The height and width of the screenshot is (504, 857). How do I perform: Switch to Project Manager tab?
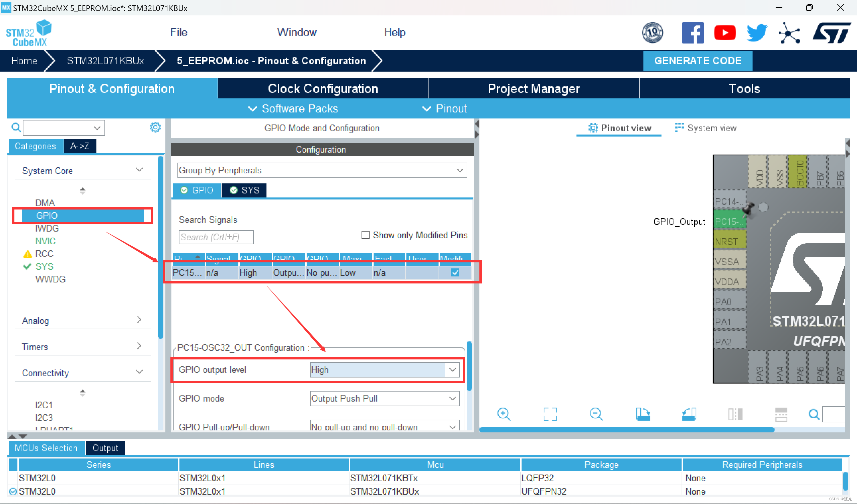pos(534,88)
